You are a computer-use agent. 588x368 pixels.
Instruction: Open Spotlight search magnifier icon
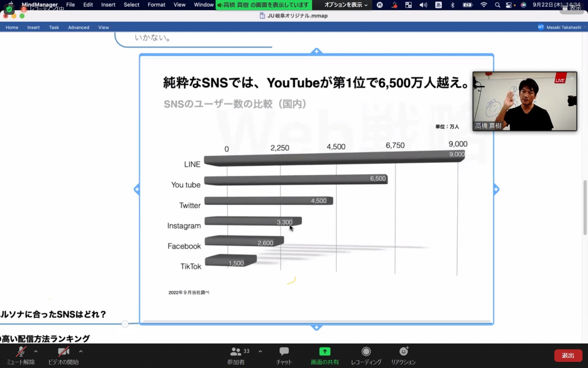coord(497,5)
